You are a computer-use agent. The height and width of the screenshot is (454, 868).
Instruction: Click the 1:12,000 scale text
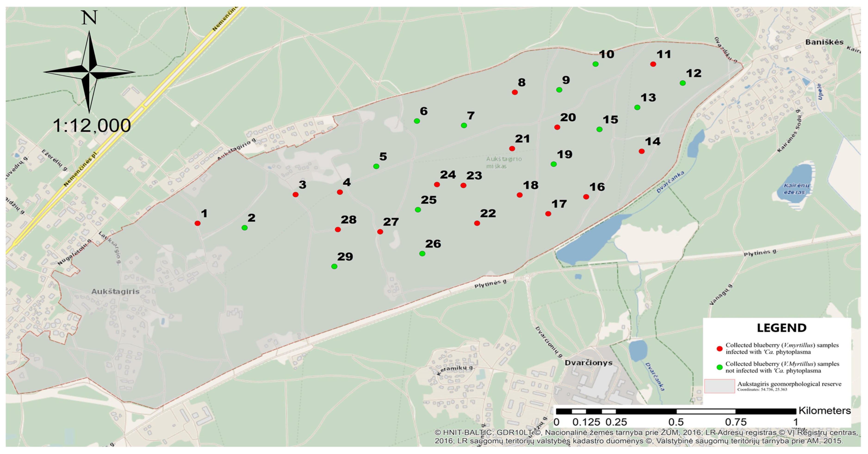click(92, 125)
